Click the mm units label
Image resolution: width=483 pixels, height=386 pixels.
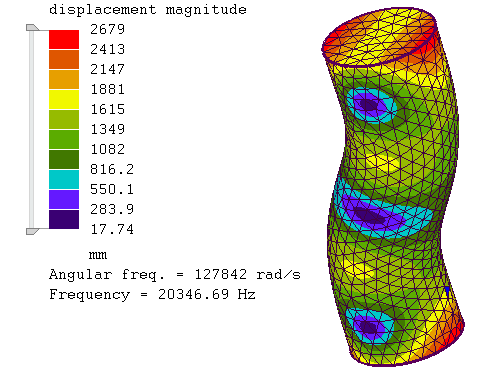tap(98, 255)
